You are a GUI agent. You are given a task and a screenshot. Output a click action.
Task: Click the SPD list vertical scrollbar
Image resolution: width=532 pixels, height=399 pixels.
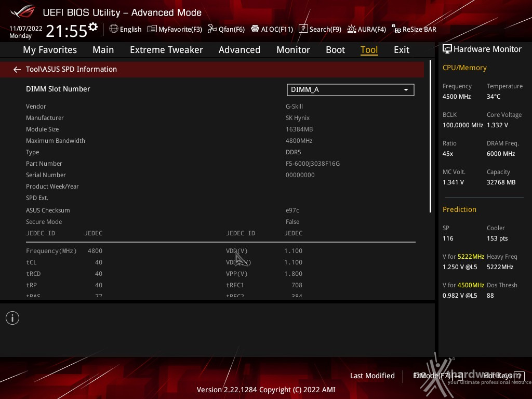[x=431, y=137]
